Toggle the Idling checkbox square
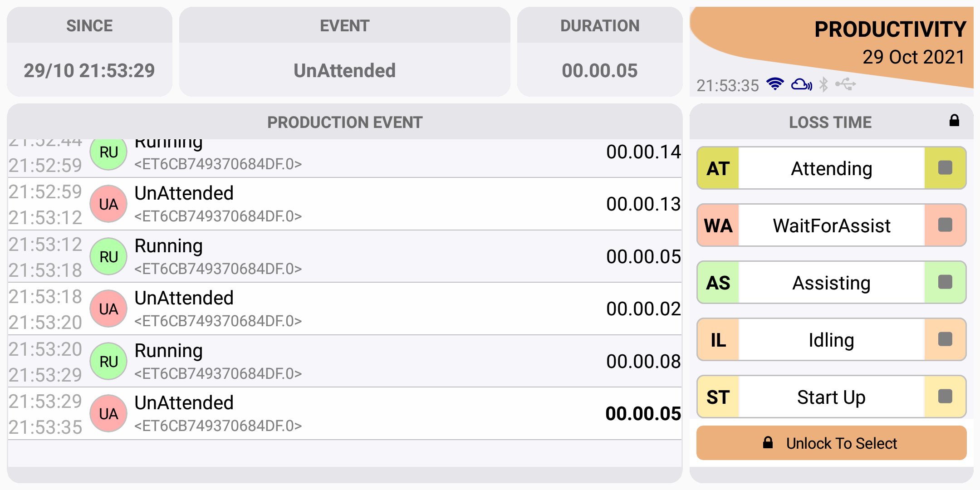The width and height of the screenshot is (980, 490). coord(945,339)
